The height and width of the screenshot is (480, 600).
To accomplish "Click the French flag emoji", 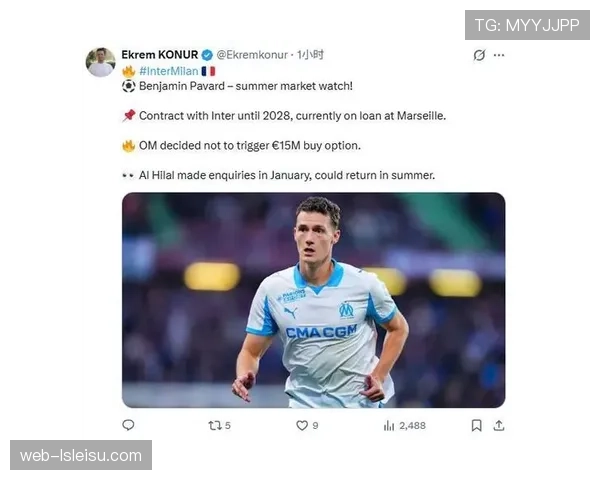I will 209,71.
